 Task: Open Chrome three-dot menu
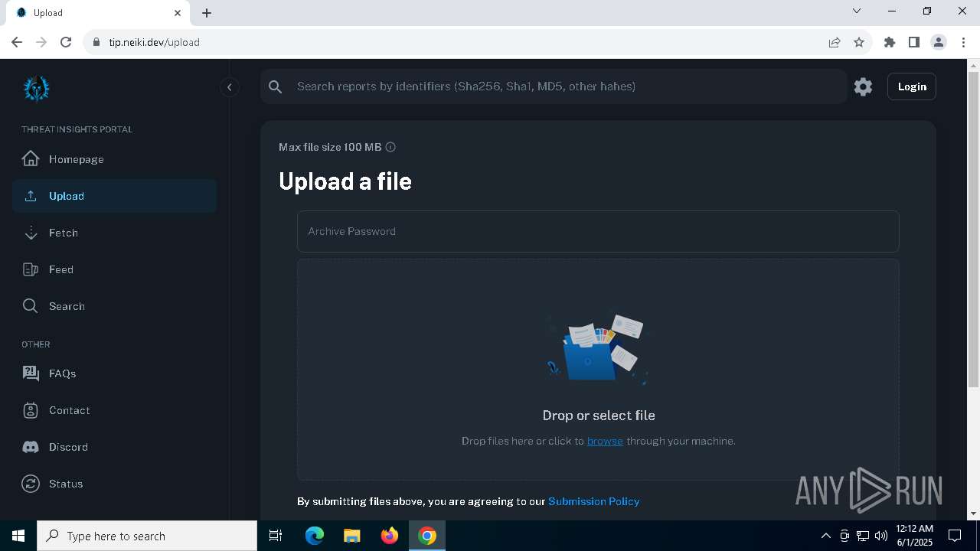pyautogui.click(x=962, y=42)
